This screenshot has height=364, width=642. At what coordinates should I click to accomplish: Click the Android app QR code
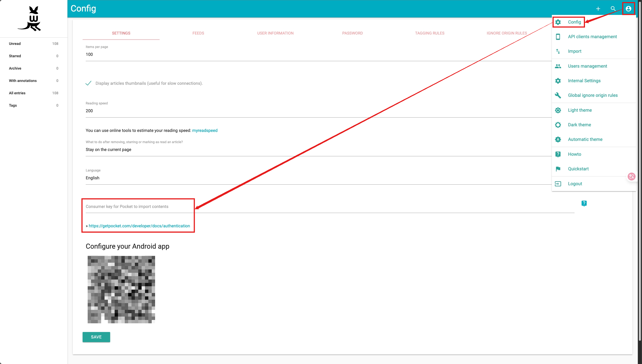pyautogui.click(x=121, y=289)
